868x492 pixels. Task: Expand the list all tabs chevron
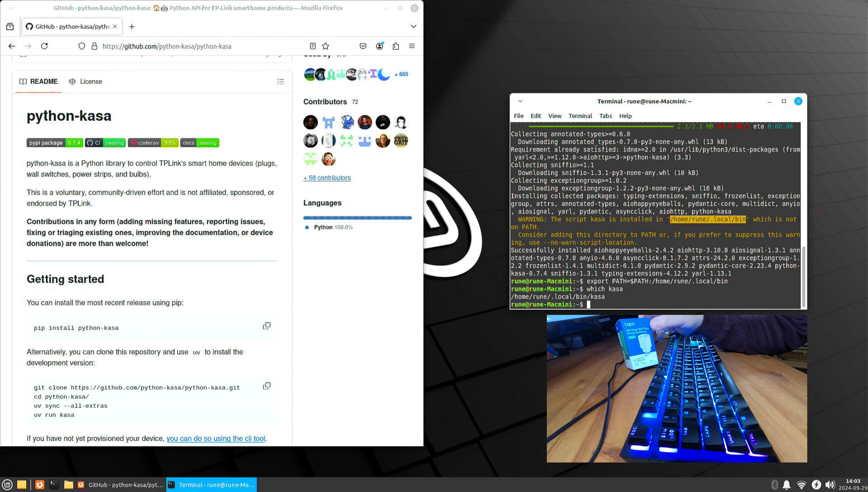pyautogui.click(x=413, y=26)
